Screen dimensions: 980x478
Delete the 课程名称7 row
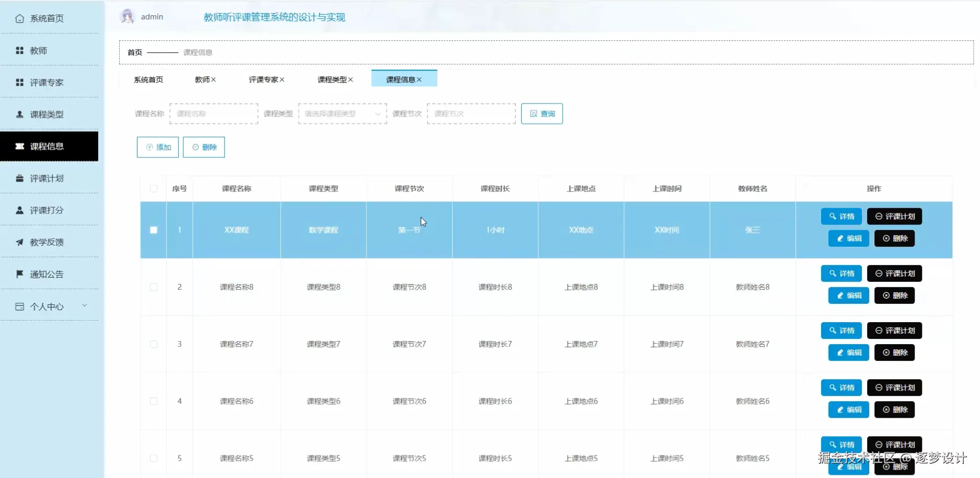tap(894, 352)
